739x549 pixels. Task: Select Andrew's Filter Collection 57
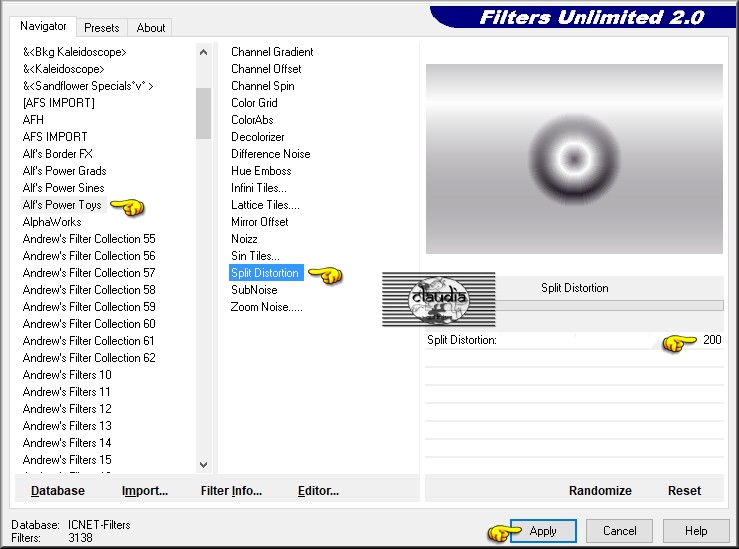pyautogui.click(x=89, y=273)
